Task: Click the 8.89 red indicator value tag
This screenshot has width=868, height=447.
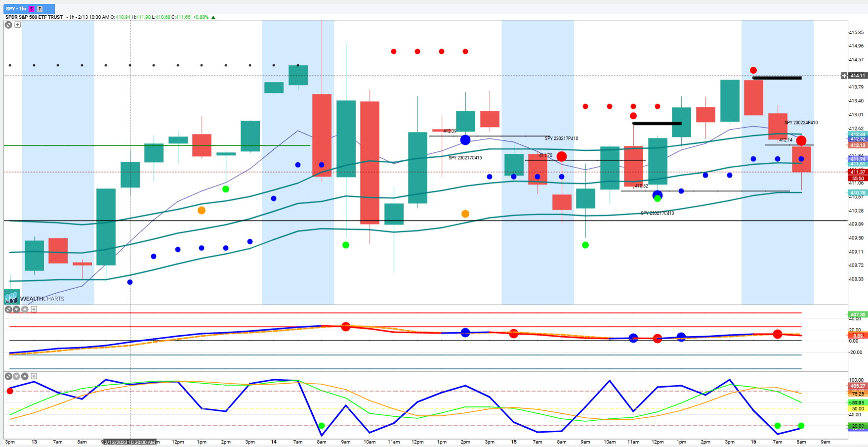Action: tap(858, 336)
